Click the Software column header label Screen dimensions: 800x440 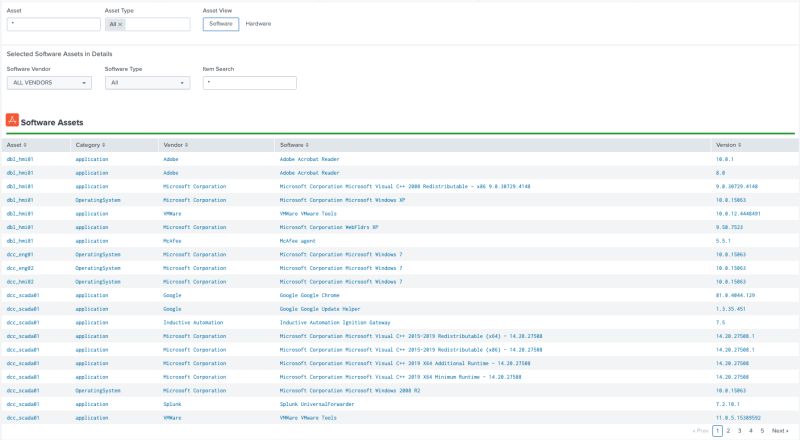[291, 145]
